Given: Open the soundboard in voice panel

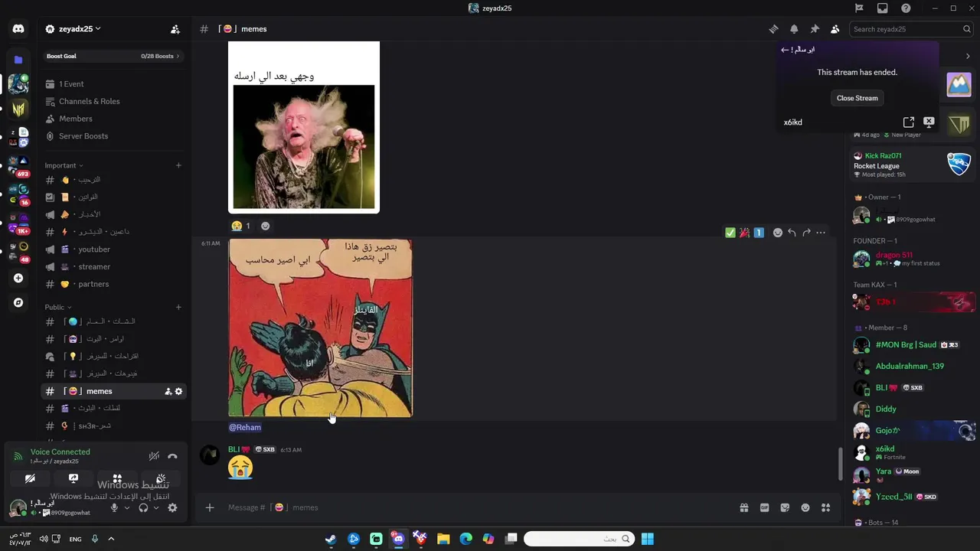Looking at the screenshot, I should tap(161, 478).
